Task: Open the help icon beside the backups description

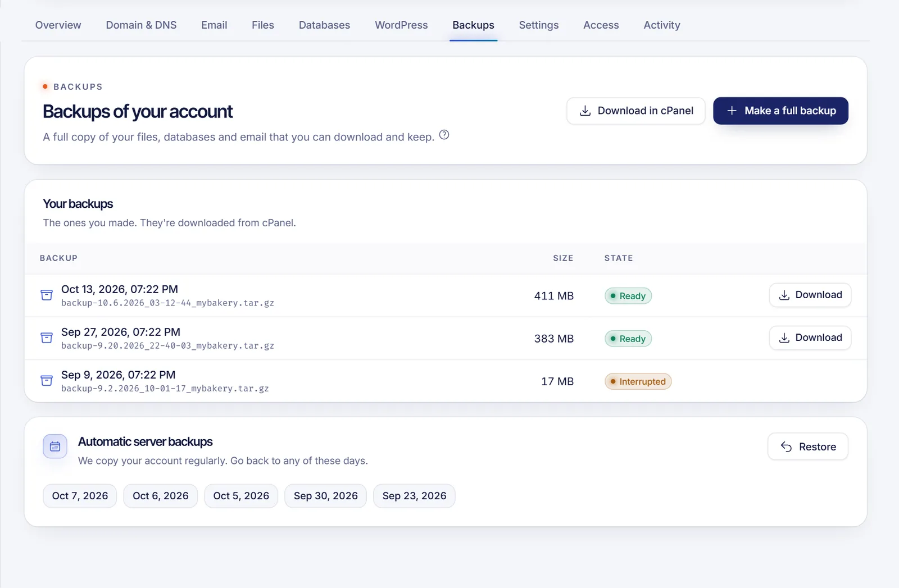Action: click(x=444, y=135)
